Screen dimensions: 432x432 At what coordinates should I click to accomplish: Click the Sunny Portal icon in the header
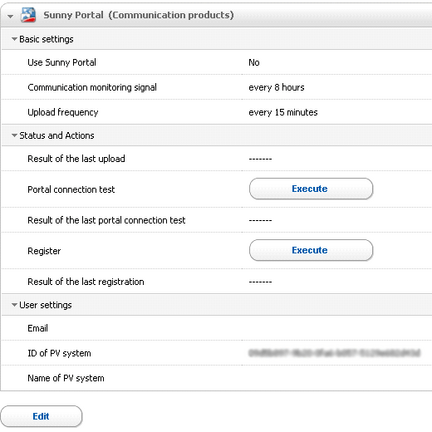pos(28,15)
